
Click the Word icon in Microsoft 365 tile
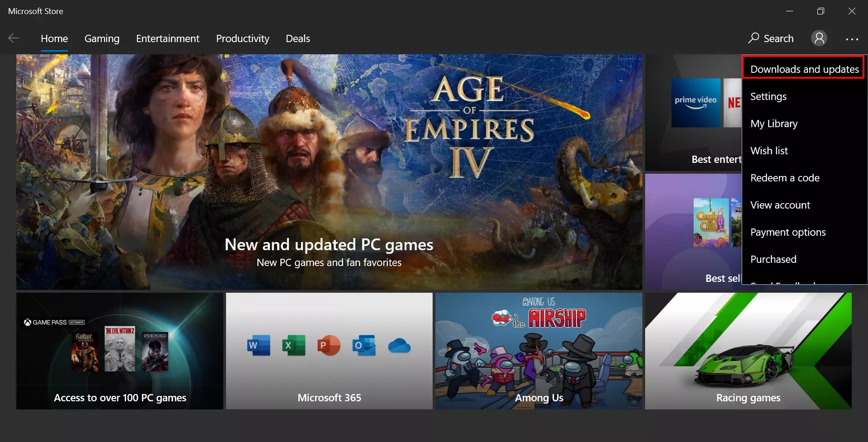pos(259,346)
